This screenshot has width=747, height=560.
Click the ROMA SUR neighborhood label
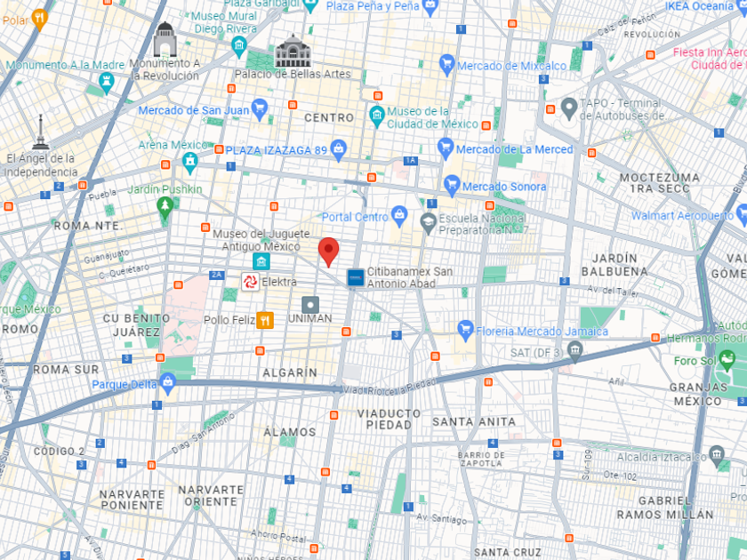tap(66, 370)
